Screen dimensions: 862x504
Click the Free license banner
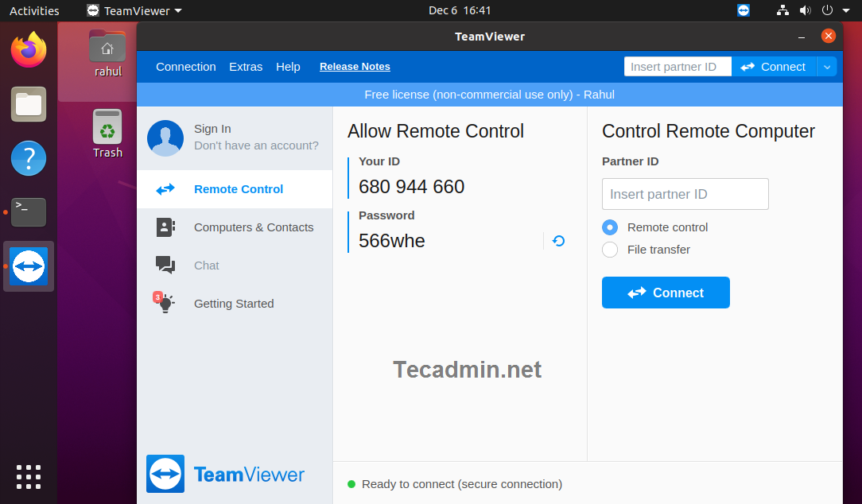(489, 95)
